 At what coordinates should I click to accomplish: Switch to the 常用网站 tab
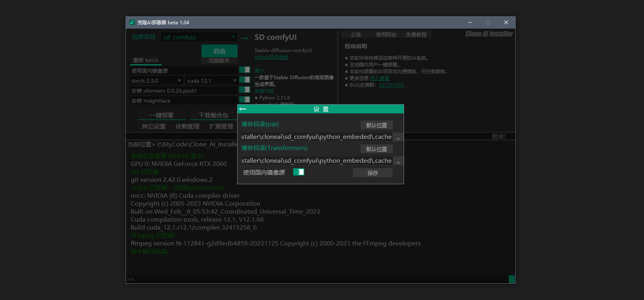pyautogui.click(x=386, y=35)
